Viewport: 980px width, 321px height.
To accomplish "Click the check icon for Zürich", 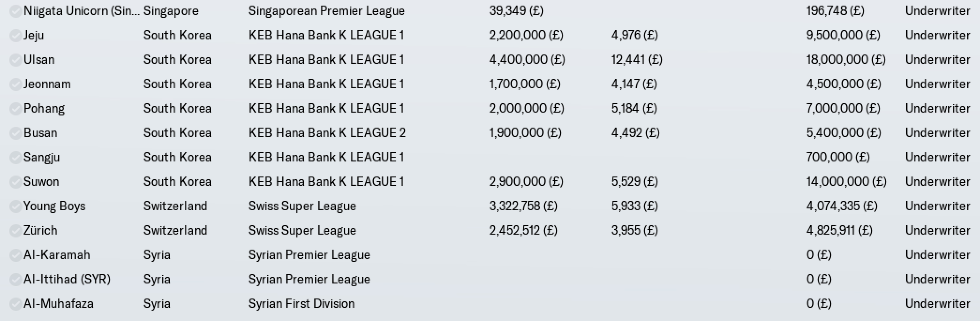I will pyautogui.click(x=15, y=230).
